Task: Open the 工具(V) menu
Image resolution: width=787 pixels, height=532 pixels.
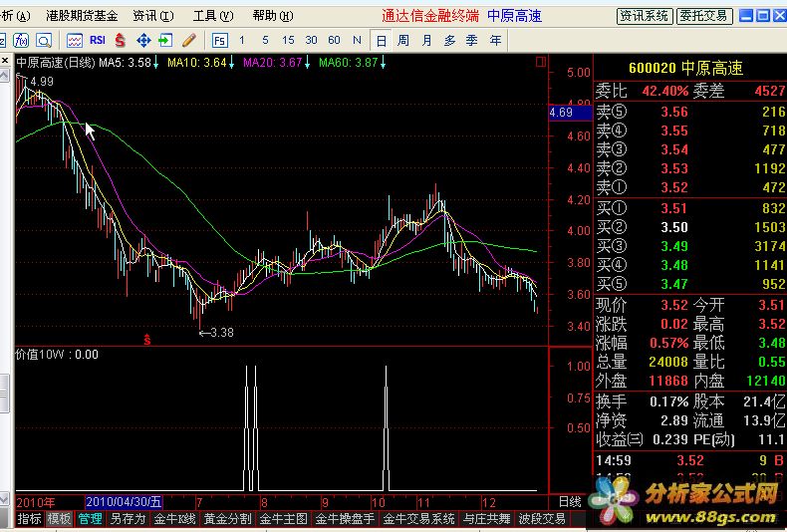Action: pos(213,16)
